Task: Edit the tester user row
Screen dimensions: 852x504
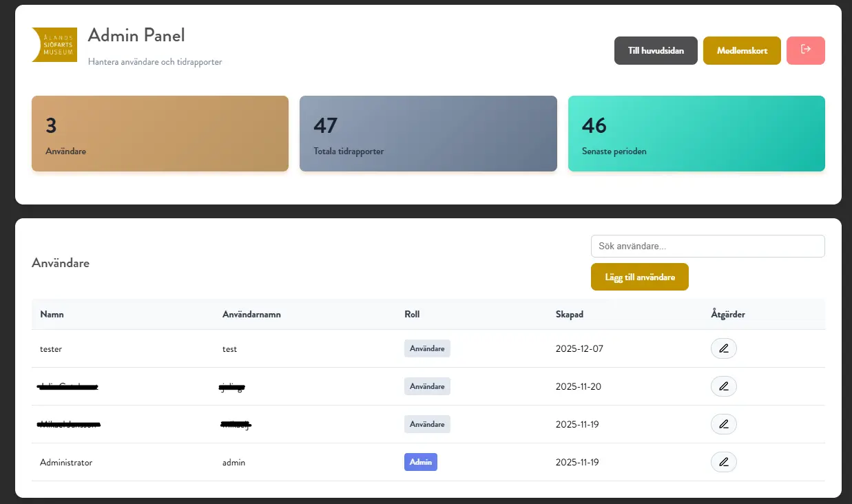Action: pos(723,348)
